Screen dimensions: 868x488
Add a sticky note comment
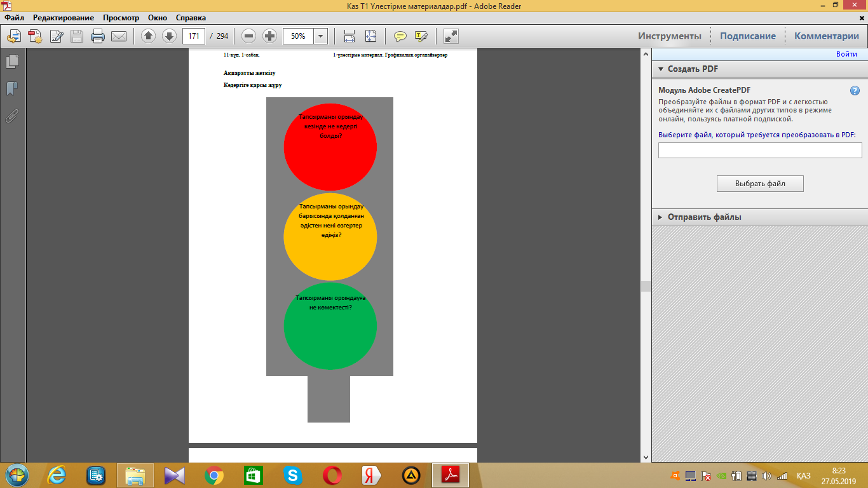click(x=400, y=36)
